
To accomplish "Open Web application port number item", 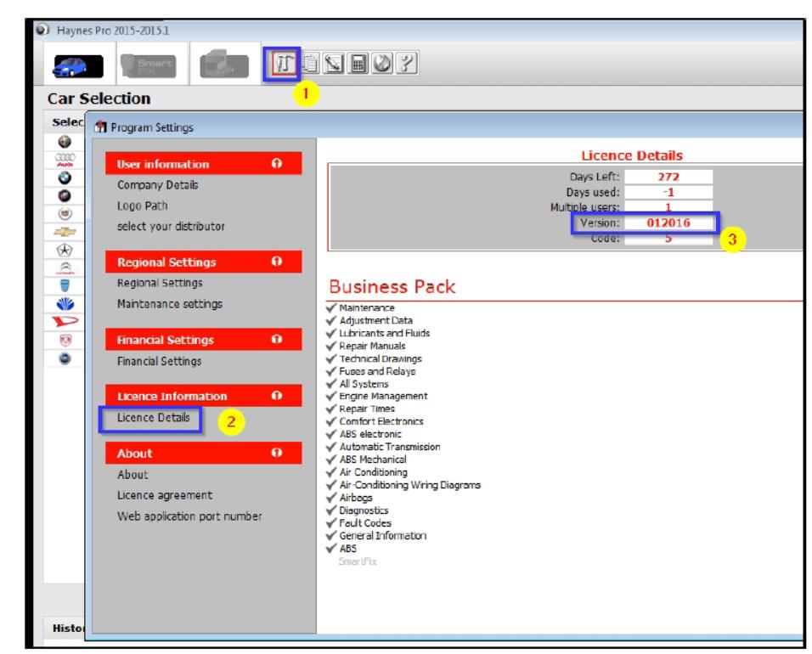I will click(189, 516).
